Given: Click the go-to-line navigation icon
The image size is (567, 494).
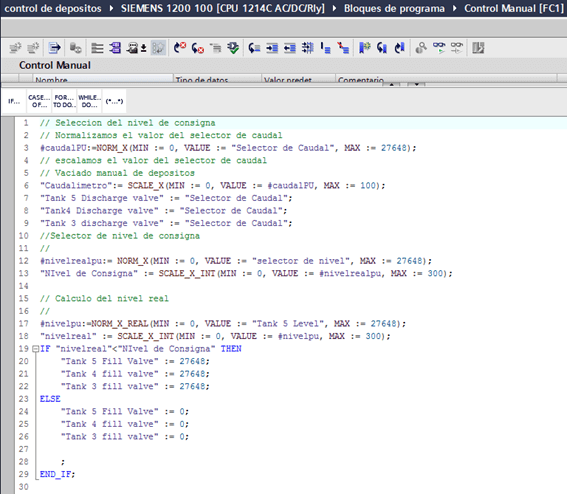Looking at the screenshot, I should tap(55, 48).
